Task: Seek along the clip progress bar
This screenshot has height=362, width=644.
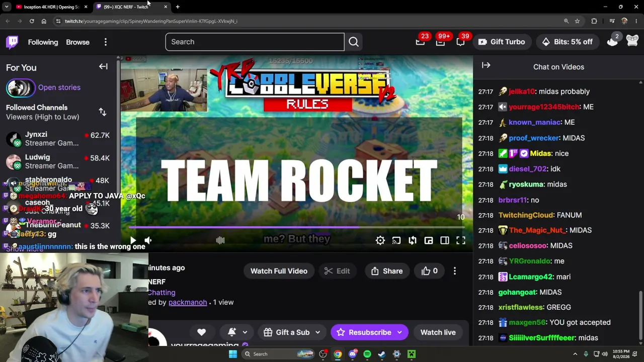Action: point(297,227)
